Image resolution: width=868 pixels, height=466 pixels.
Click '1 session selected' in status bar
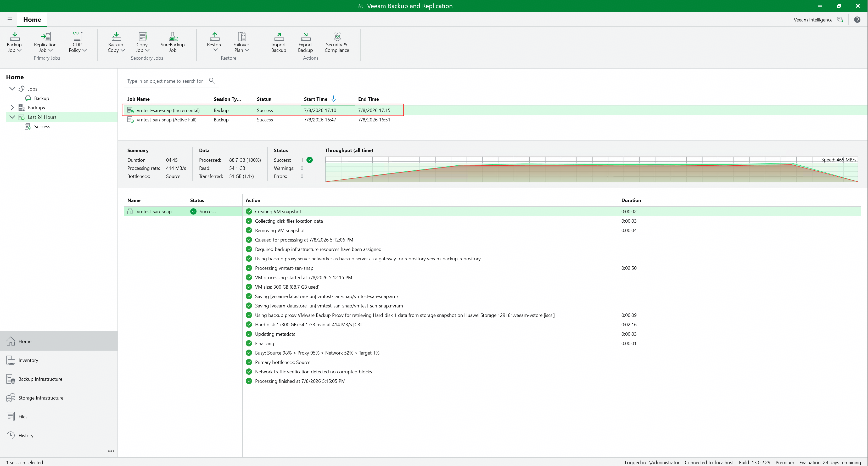coord(25,462)
